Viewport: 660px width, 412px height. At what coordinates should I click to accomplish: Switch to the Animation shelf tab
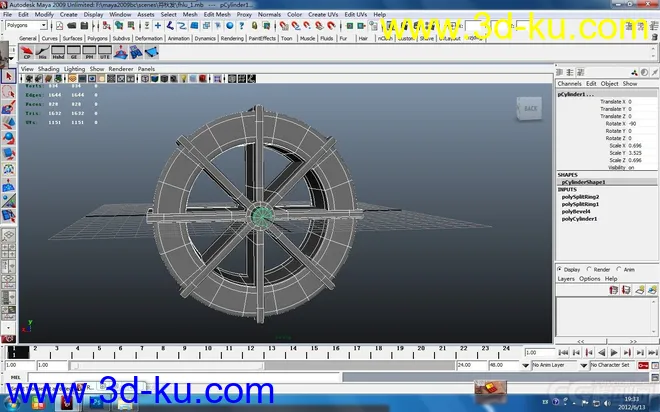coord(179,38)
